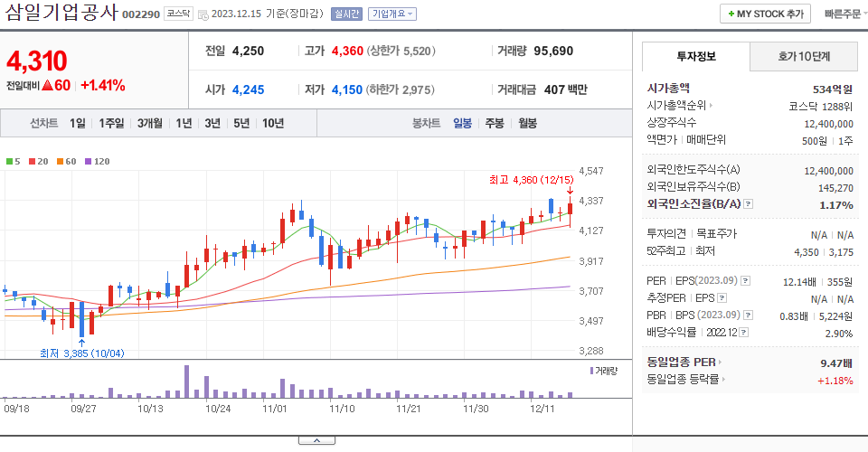Click the 거래대금 value 407 백만
Screen dimensions: 868x452
(x=566, y=89)
